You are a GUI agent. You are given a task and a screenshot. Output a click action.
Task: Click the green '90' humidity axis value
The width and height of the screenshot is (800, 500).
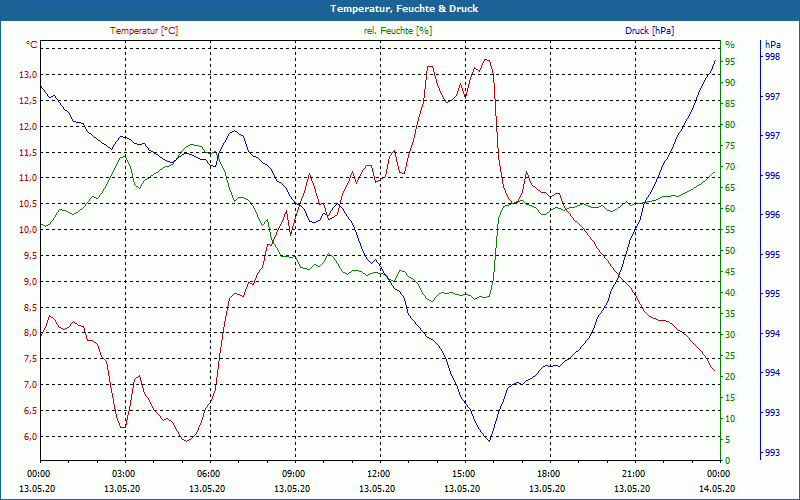[x=730, y=83]
